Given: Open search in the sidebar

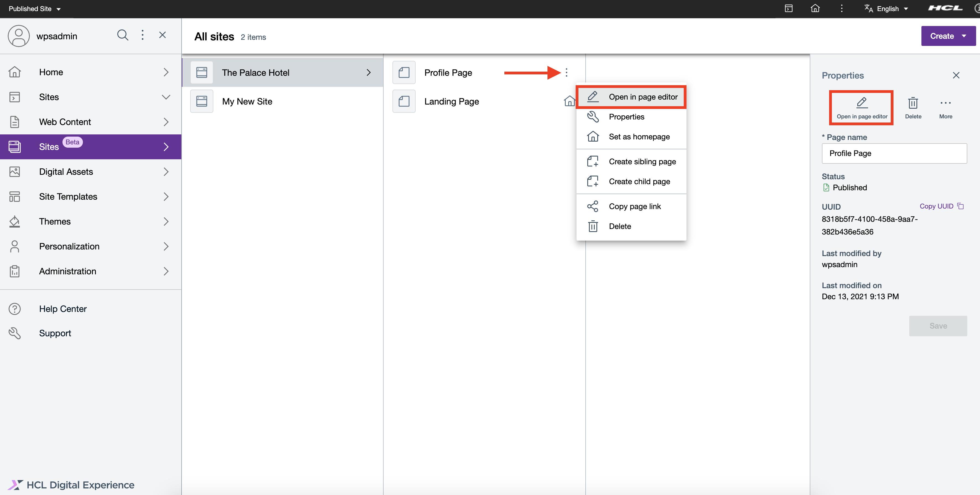Looking at the screenshot, I should tap(122, 35).
